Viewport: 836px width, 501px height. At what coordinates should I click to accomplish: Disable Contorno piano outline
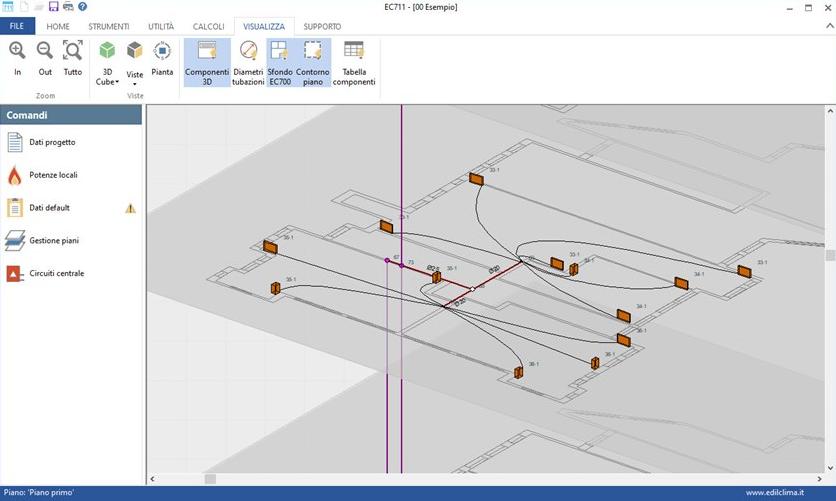point(312,60)
